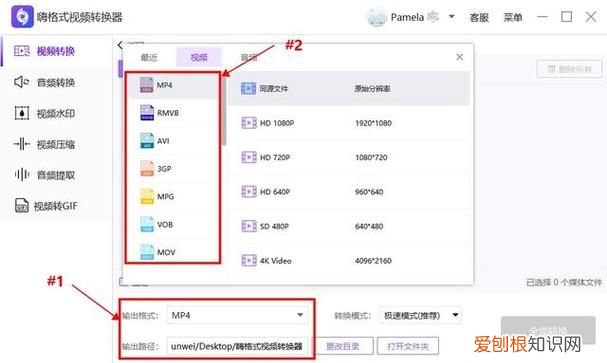This screenshot has width=607, height=363.
Task: Select the RMVB format icon
Action: (147, 113)
